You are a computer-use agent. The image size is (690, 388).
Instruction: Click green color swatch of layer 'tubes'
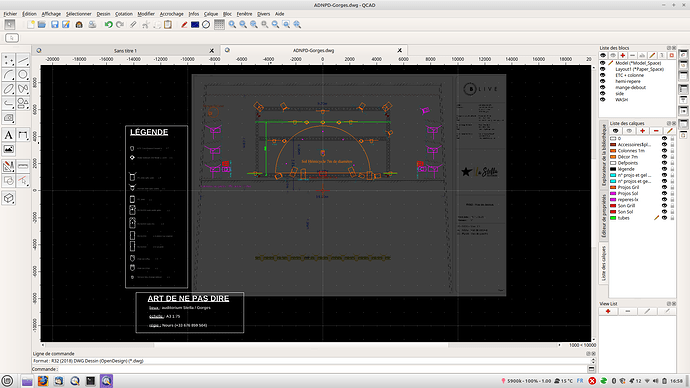(x=613, y=218)
